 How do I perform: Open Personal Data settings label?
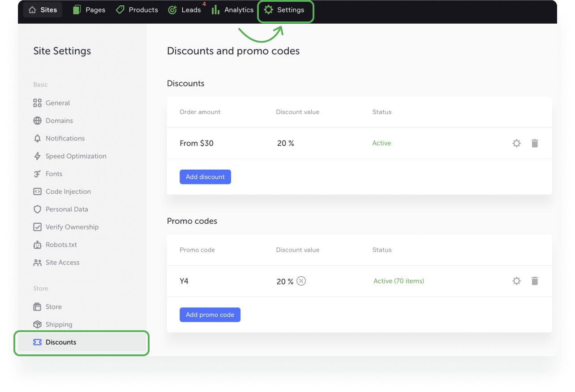pos(67,209)
